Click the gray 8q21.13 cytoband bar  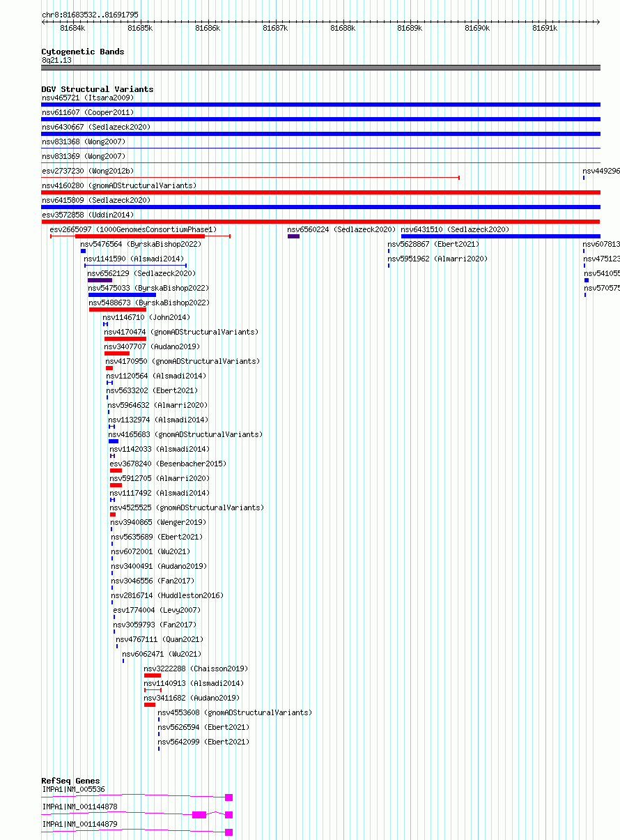[x=320, y=68]
